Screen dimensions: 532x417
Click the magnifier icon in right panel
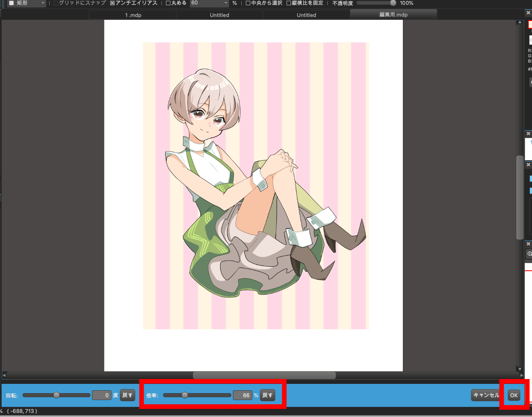[530, 254]
